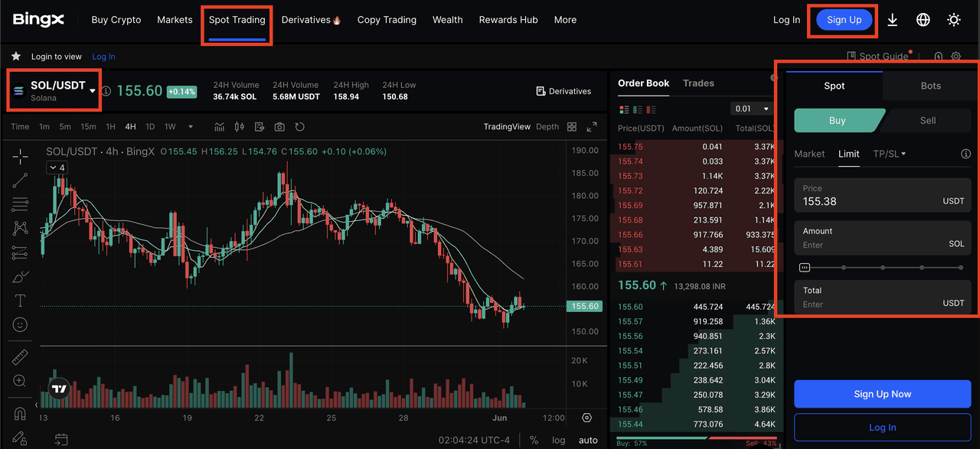Open the Spot Guide link
This screenshot has height=449, width=980.
coord(877,56)
